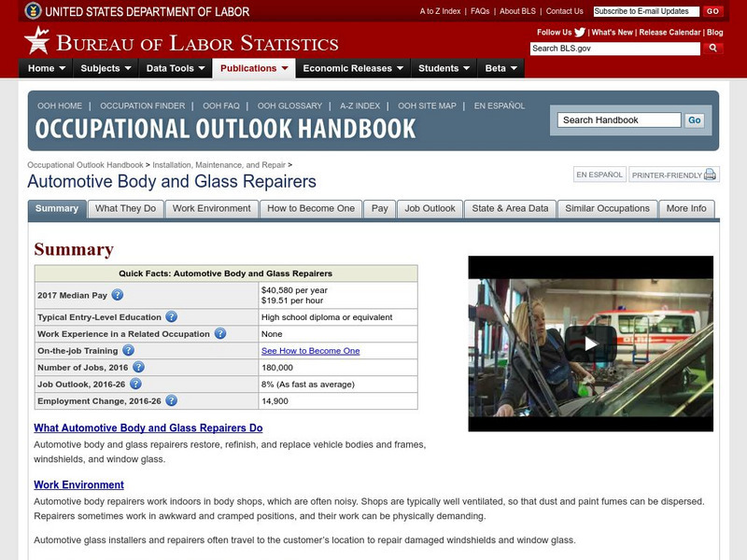Open the Blog link
The height and width of the screenshot is (560, 747).
coord(714,33)
